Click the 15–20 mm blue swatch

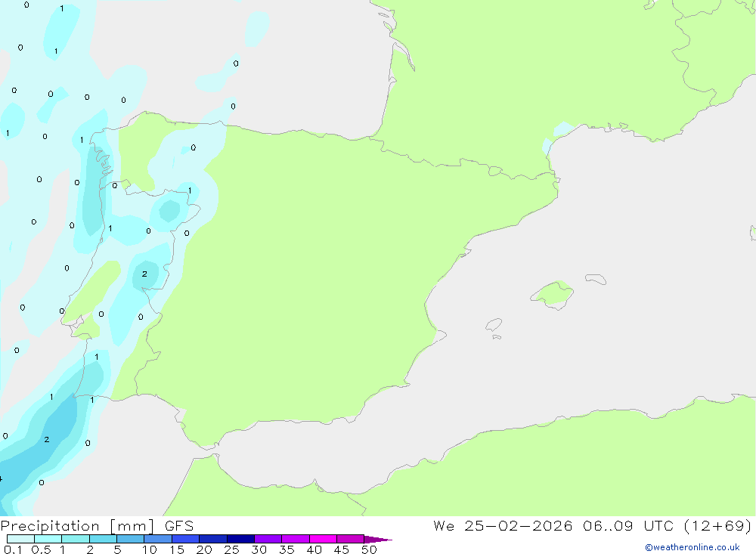[186, 539]
